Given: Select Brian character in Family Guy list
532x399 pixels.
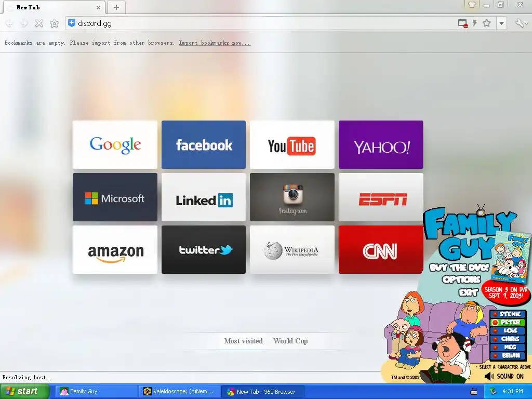Looking at the screenshot, I should (x=508, y=355).
